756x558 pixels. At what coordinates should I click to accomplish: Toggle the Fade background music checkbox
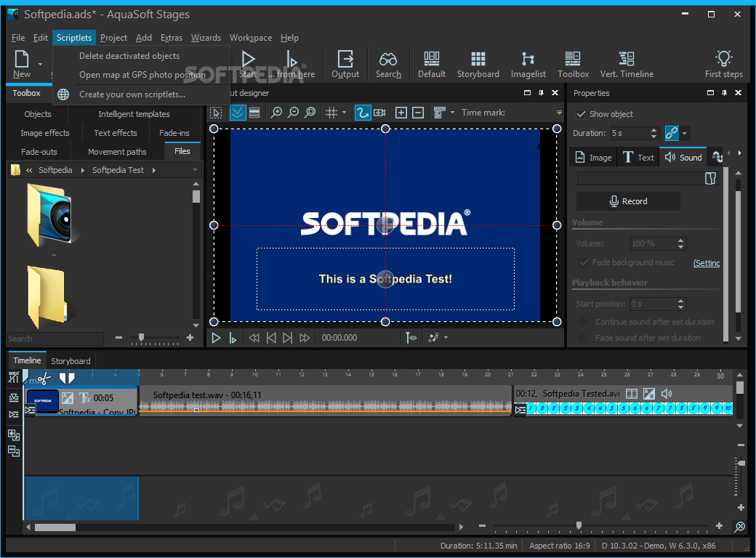584,262
